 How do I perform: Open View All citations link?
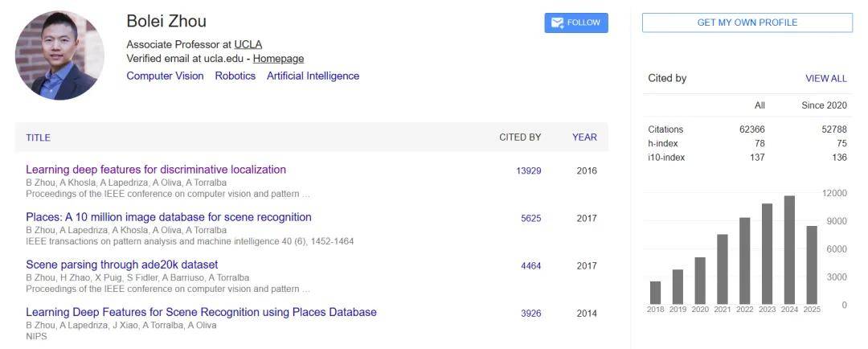(x=825, y=79)
